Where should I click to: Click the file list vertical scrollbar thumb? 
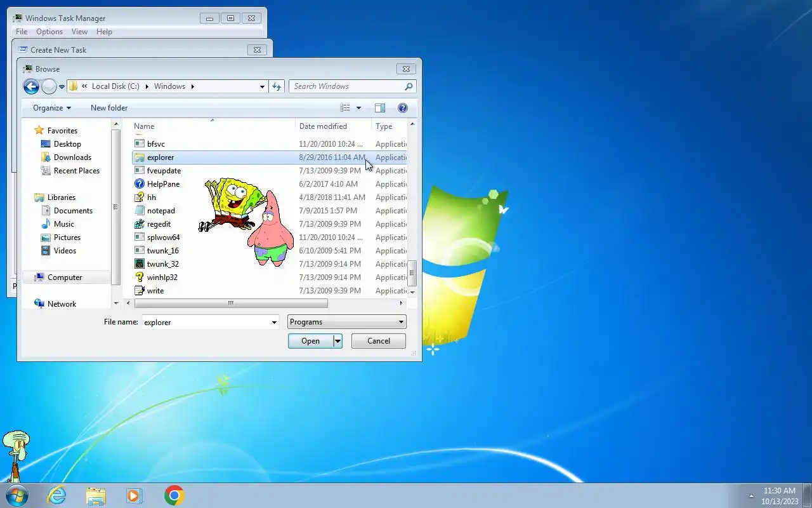coord(412,273)
